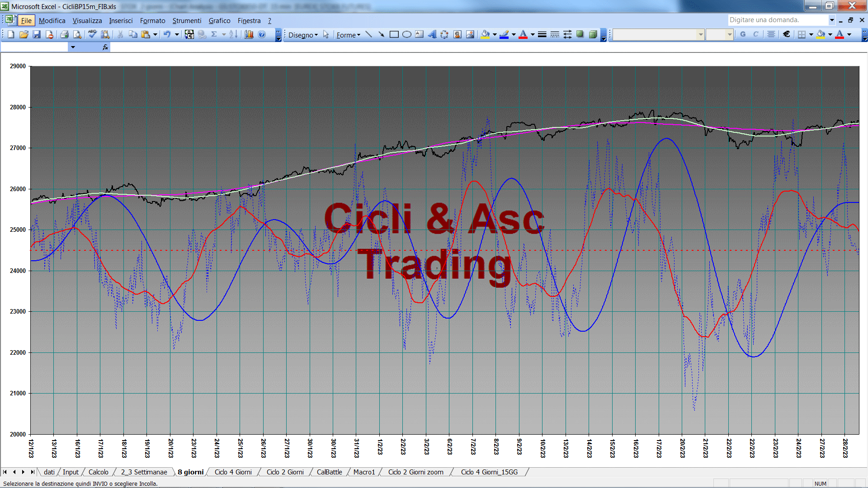Switch to the dati sheet tab

[x=49, y=472]
